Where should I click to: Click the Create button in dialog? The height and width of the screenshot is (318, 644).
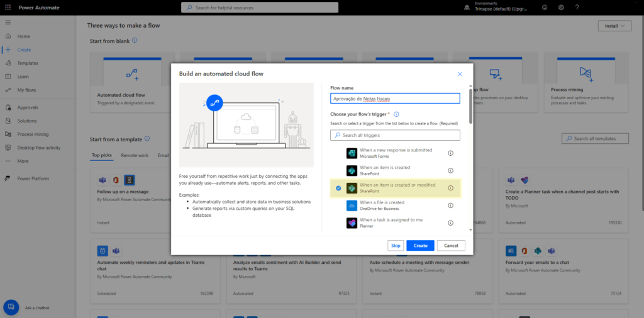(x=420, y=245)
